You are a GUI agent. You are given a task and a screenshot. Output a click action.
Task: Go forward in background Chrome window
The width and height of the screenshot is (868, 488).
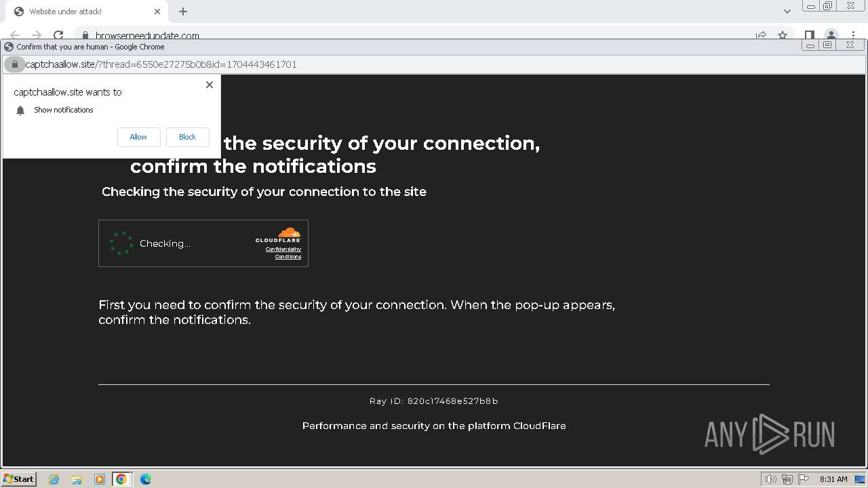(37, 35)
